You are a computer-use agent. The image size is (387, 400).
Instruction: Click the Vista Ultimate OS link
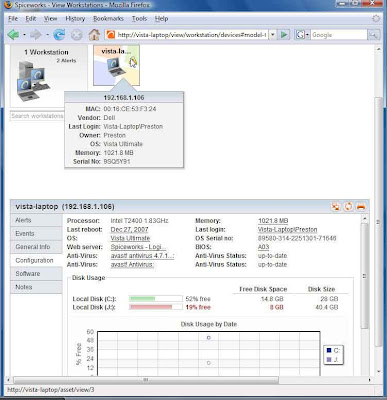(x=130, y=238)
